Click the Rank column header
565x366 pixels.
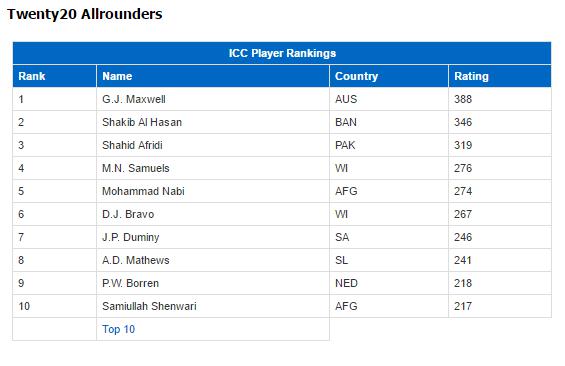54,76
